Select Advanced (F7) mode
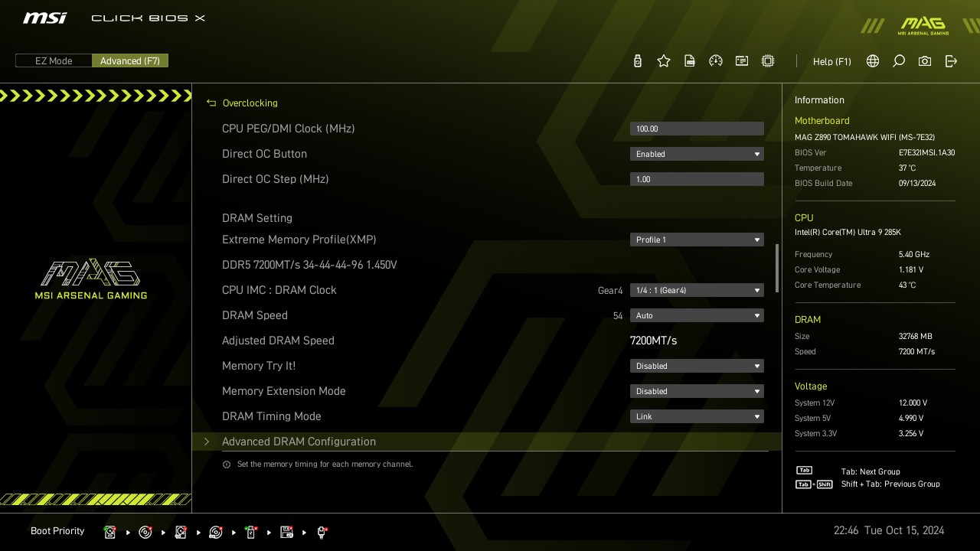 (x=130, y=61)
